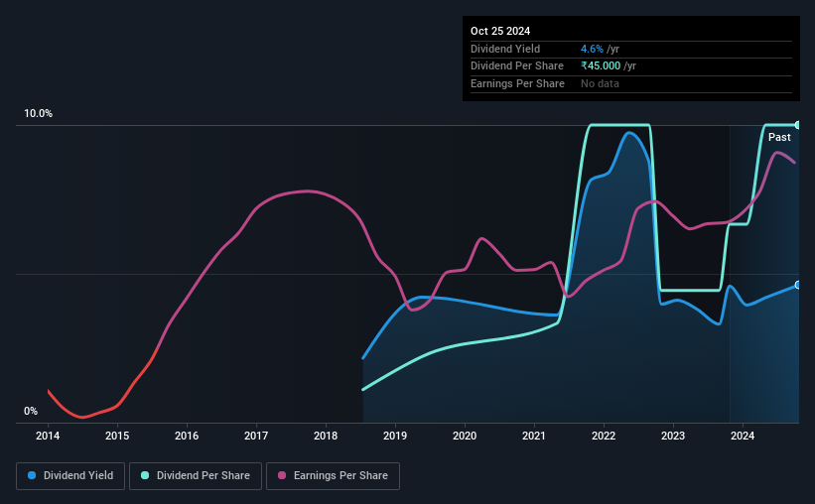Click the 2021 x-axis label
815x504 pixels.
[x=534, y=436]
